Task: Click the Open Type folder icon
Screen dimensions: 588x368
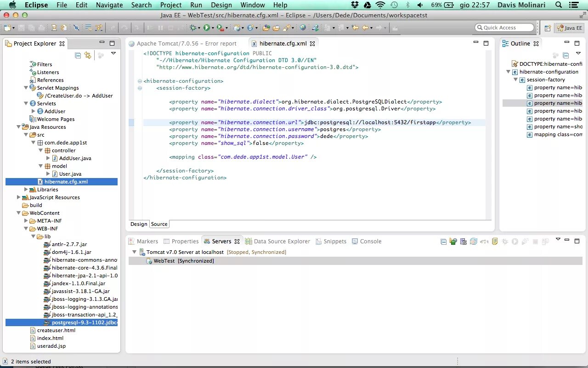Action: [x=266, y=28]
